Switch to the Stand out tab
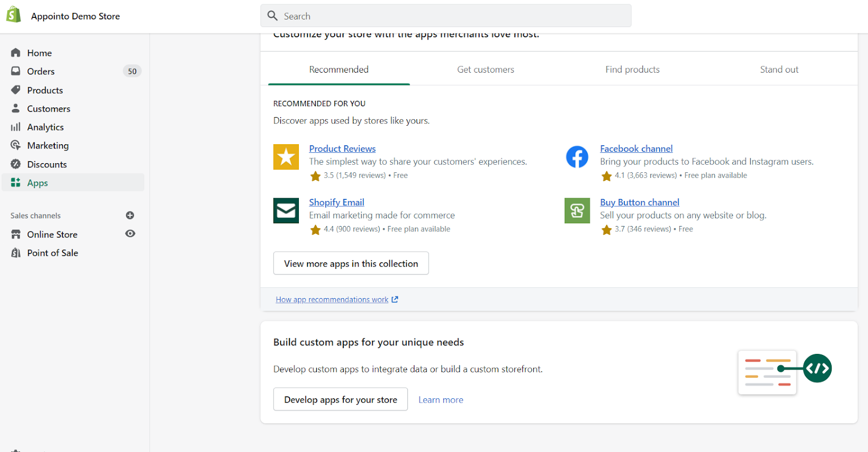This screenshot has height=452, width=868. pyautogui.click(x=779, y=69)
